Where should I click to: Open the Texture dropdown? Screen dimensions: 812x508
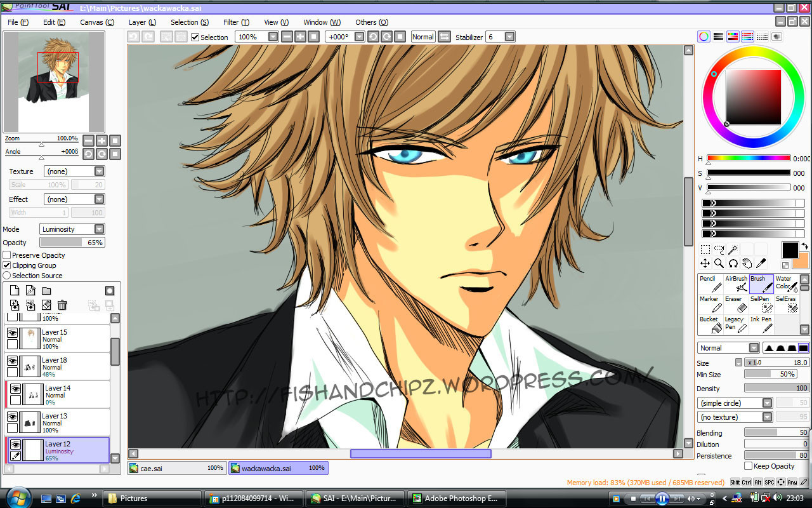point(74,171)
